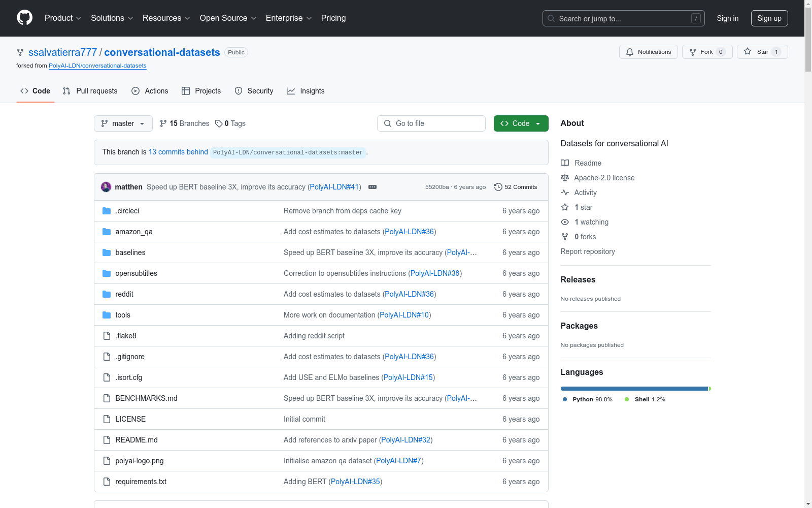Viewport: 812px width, 508px height.
Task: Click the folder icon beside tools
Action: [x=107, y=315]
